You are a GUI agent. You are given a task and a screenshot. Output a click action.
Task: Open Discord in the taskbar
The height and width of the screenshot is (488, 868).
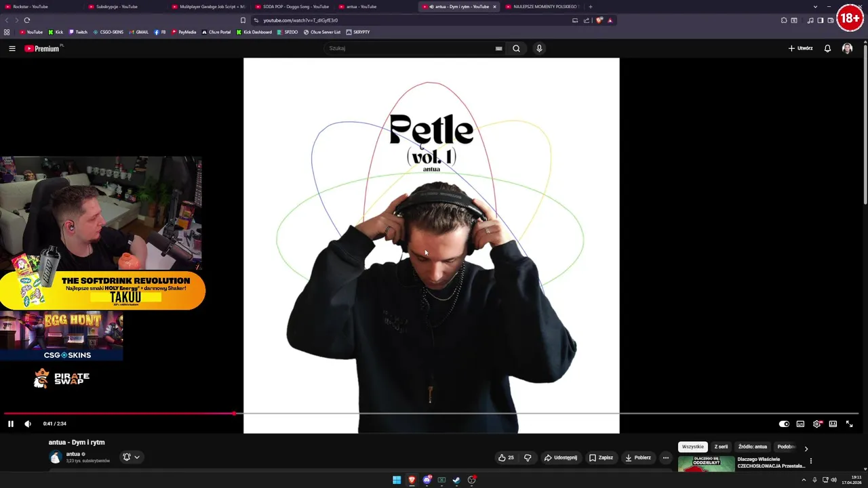pos(427,480)
